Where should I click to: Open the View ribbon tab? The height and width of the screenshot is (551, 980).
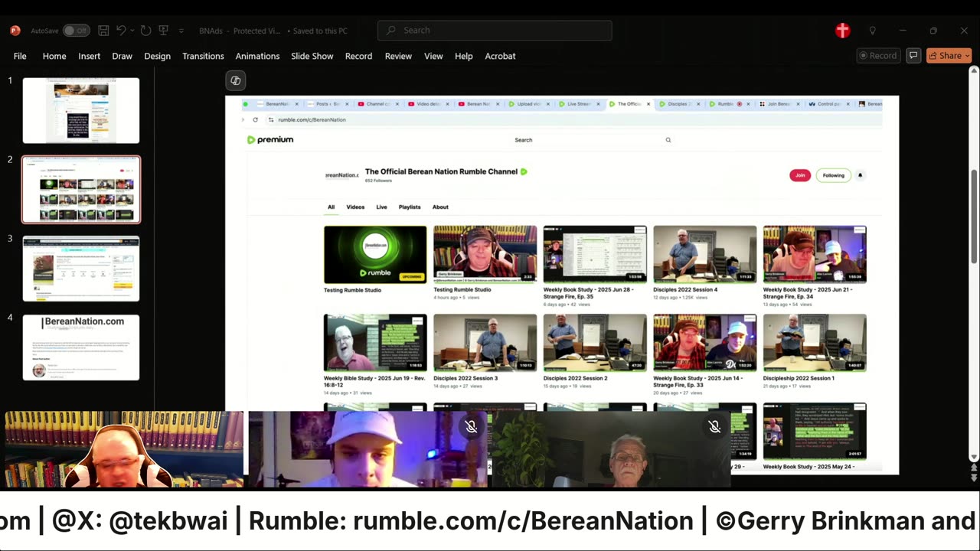pyautogui.click(x=433, y=56)
